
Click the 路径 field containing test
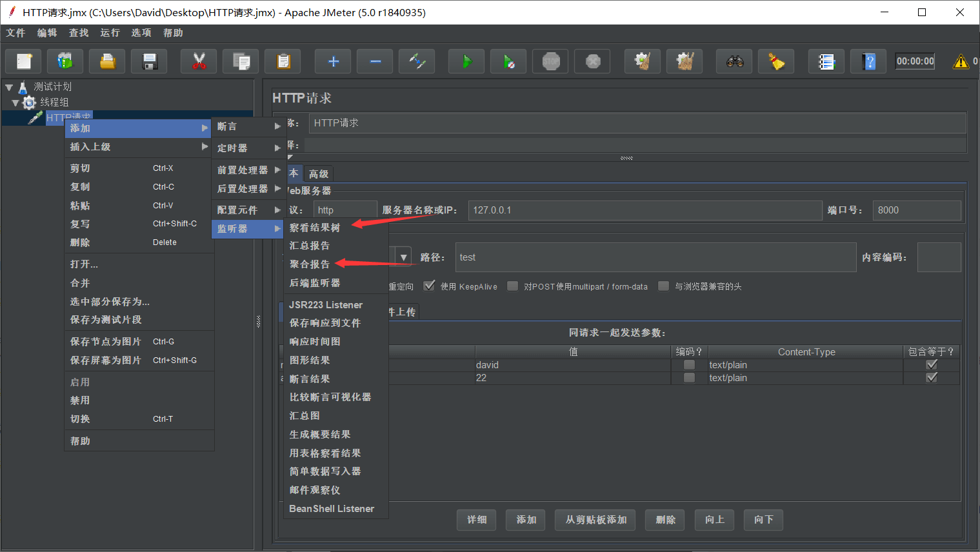point(655,257)
